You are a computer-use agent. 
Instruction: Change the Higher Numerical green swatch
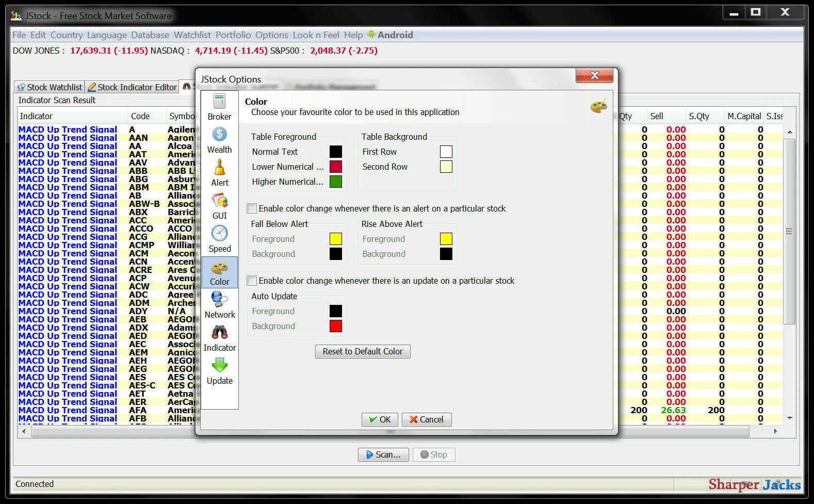(336, 182)
